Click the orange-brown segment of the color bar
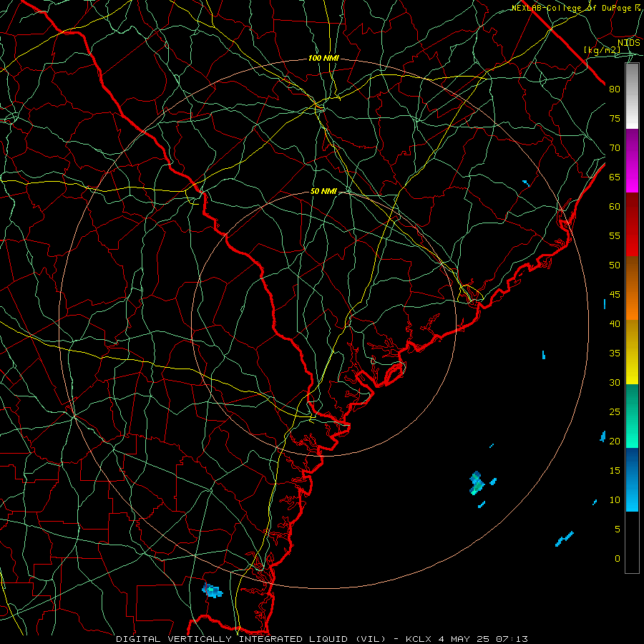This screenshot has width=644, height=644. point(632,288)
